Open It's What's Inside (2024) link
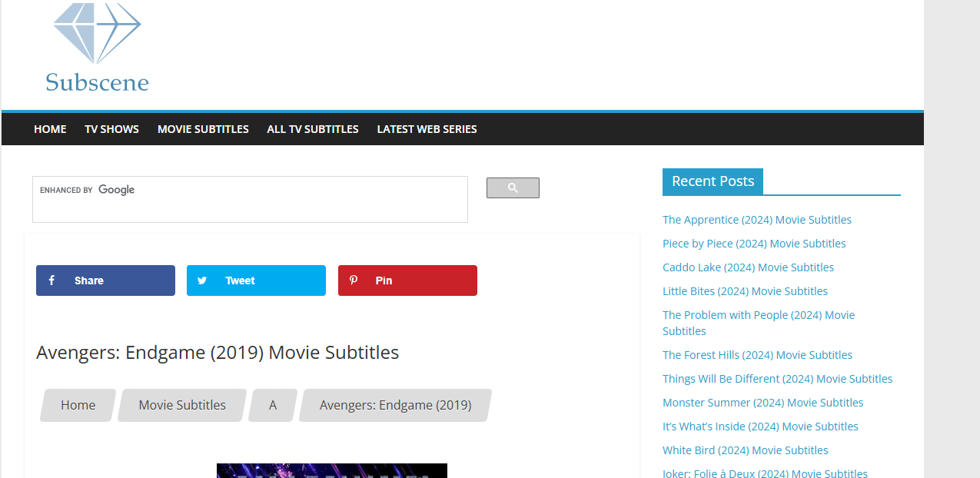This screenshot has height=478, width=980. pos(760,427)
